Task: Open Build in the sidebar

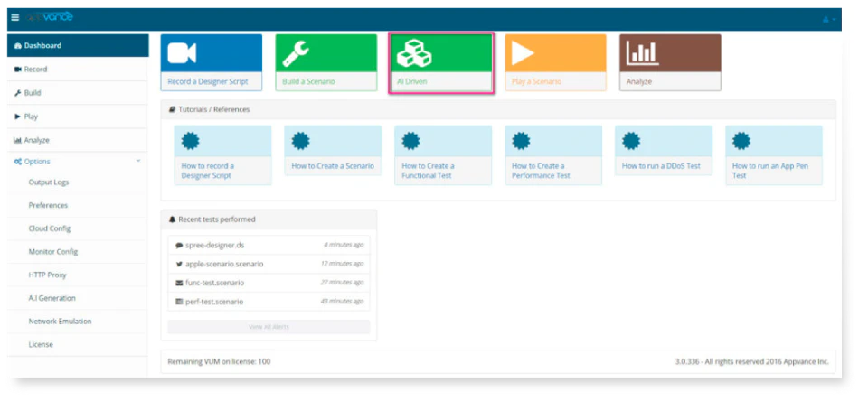Action: pos(78,93)
